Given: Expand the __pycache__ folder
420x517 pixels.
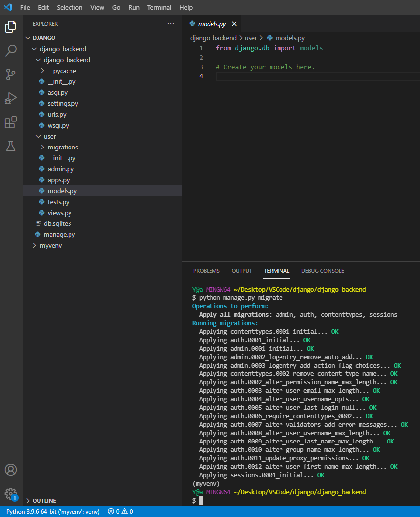Looking at the screenshot, I should click(x=65, y=71).
